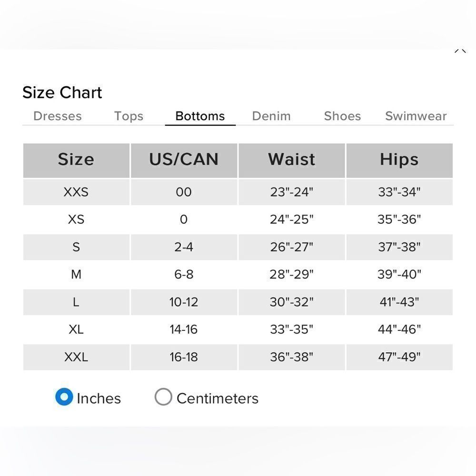The image size is (476, 476).
Task: Click the US/CAN column header
Action: 184,160
